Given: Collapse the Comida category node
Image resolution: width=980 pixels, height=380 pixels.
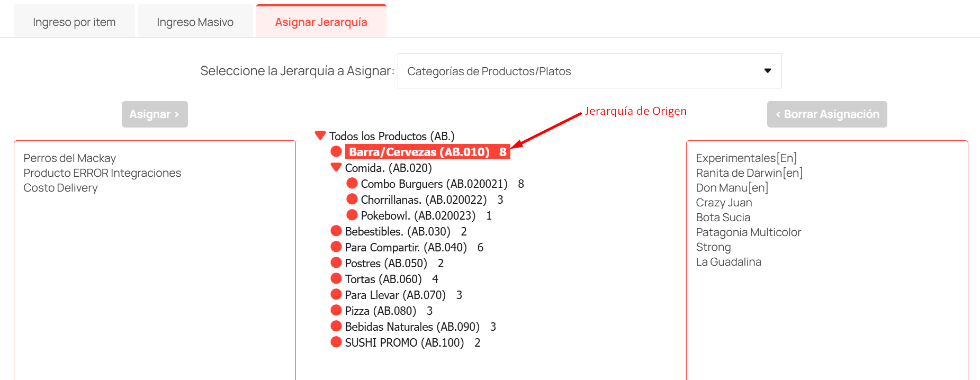Looking at the screenshot, I should (336, 167).
